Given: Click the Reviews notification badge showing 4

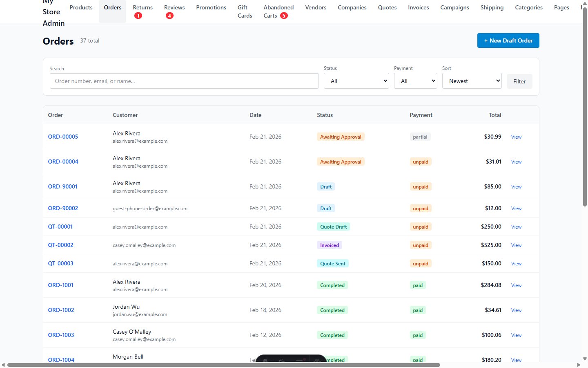Looking at the screenshot, I should [169, 15].
